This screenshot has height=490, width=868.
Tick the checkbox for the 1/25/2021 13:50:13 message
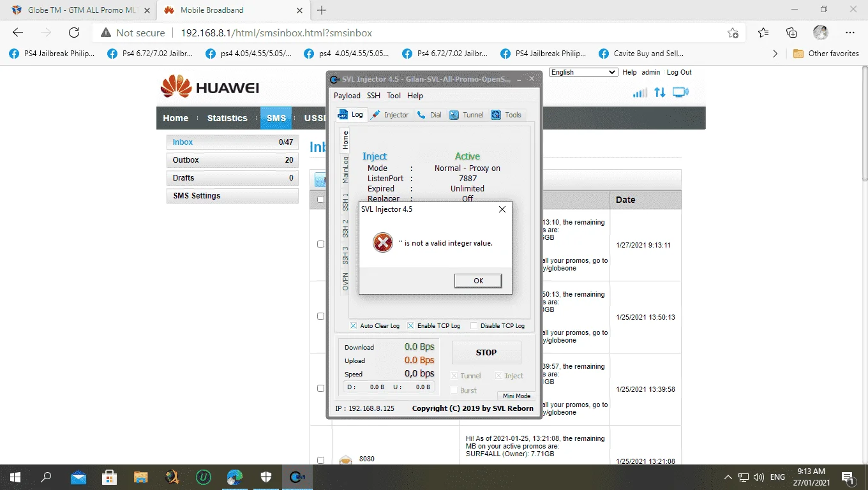pos(320,316)
